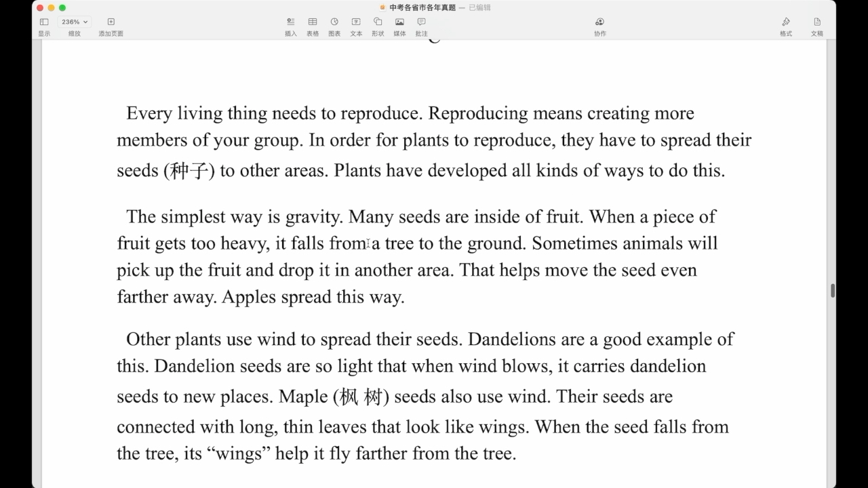Minimize the window with yellow button
This screenshot has height=488, width=868.
(x=51, y=7)
